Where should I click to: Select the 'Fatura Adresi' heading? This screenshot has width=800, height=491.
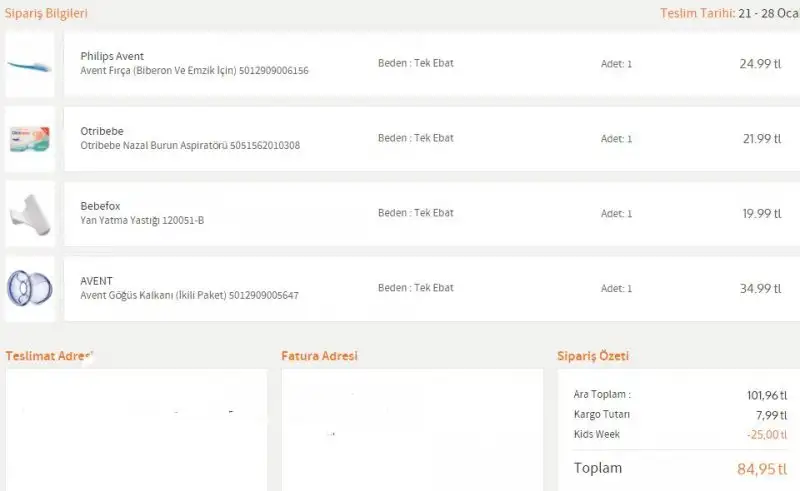(x=319, y=356)
